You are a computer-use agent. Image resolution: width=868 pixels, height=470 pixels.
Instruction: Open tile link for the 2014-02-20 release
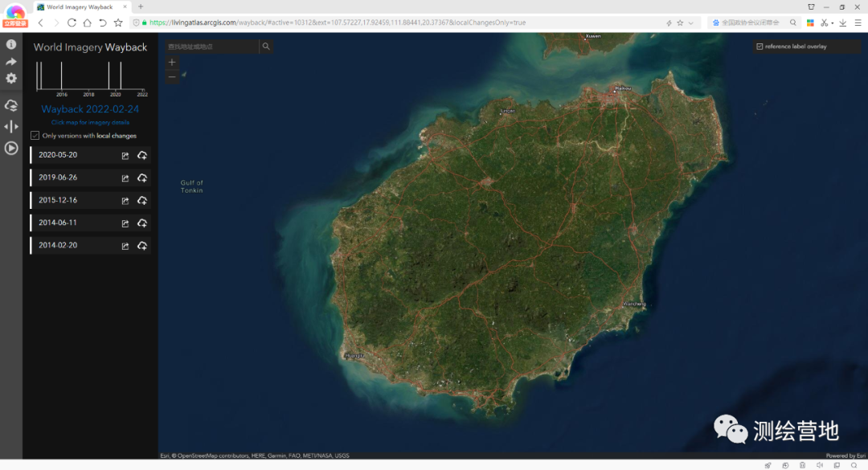pyautogui.click(x=125, y=247)
